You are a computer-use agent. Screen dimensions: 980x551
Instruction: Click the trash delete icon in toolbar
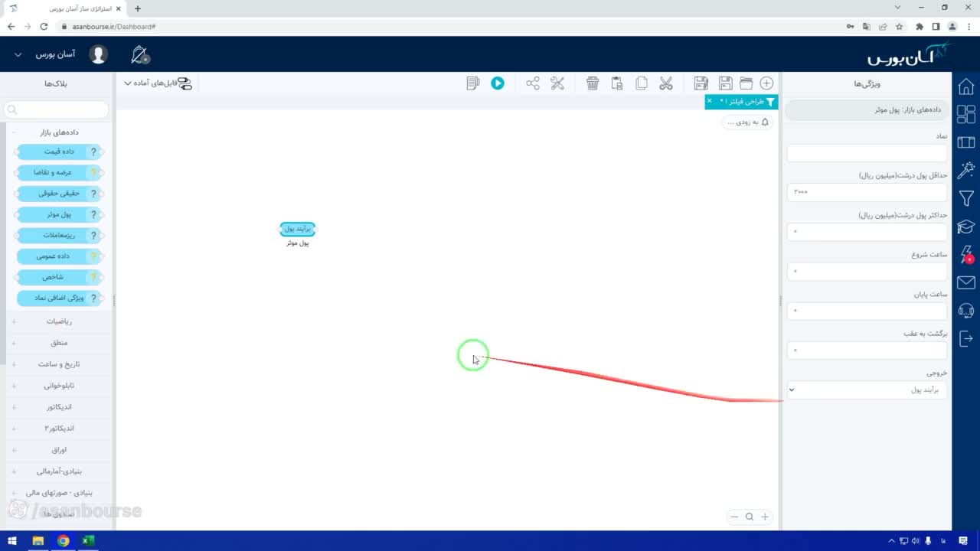(x=593, y=83)
